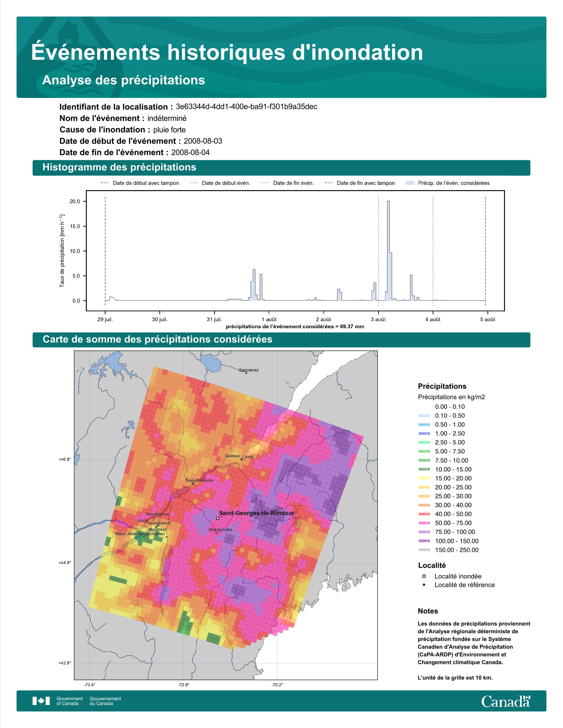Click the Sherbrooke label on the map
Image resolution: width=563 pixels, height=728 pixels.
221,530
